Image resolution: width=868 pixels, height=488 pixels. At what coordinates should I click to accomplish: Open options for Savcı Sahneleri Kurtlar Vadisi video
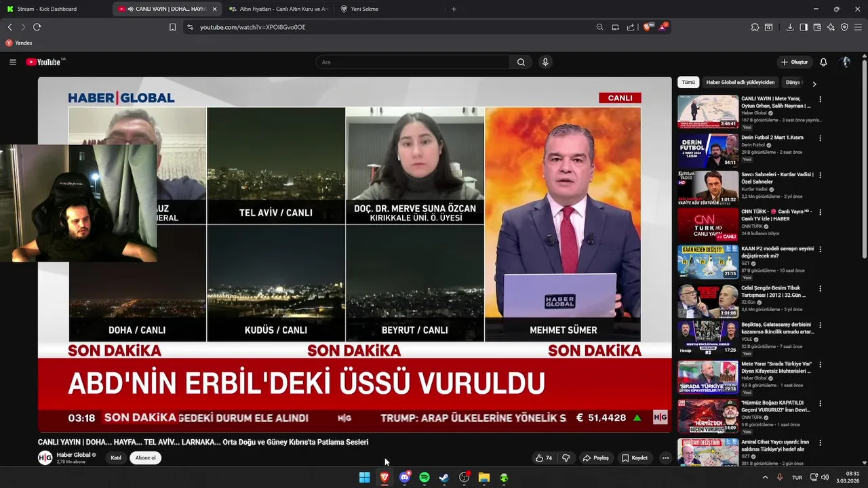(820, 175)
